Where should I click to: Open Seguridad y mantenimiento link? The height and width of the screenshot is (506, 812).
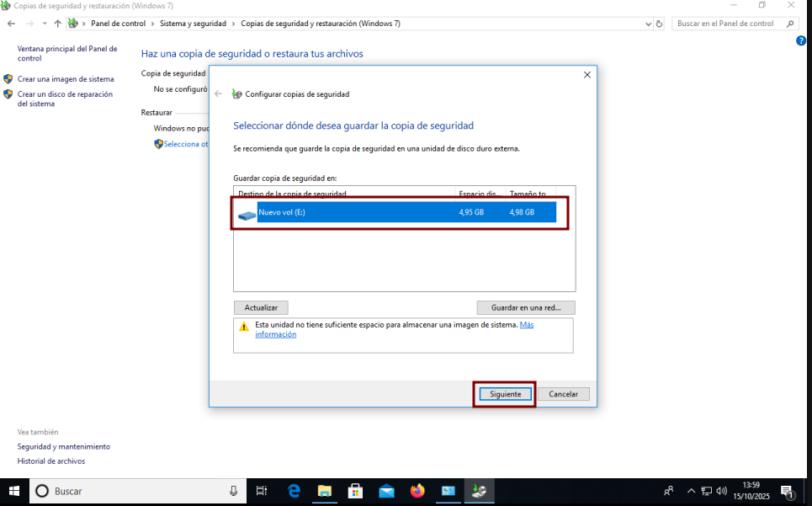[64, 446]
